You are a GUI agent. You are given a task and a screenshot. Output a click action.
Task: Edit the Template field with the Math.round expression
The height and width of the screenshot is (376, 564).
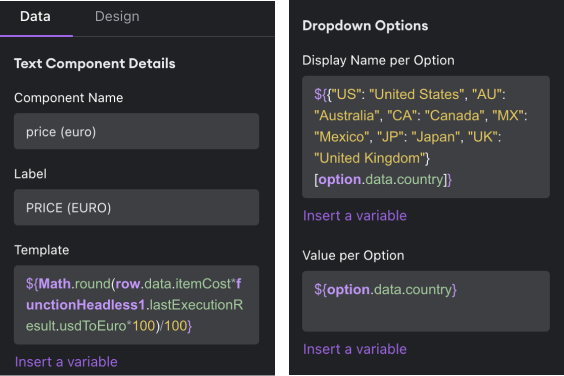(136, 305)
